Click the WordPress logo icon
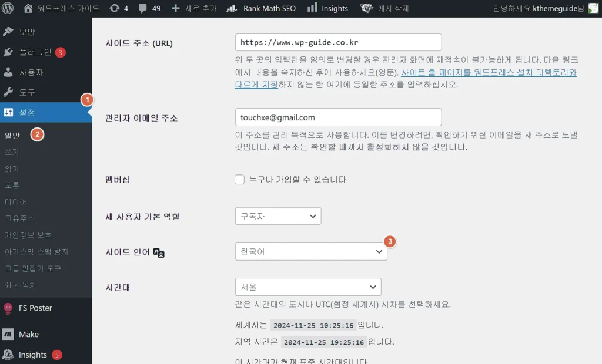This screenshot has width=602, height=364. point(8,8)
